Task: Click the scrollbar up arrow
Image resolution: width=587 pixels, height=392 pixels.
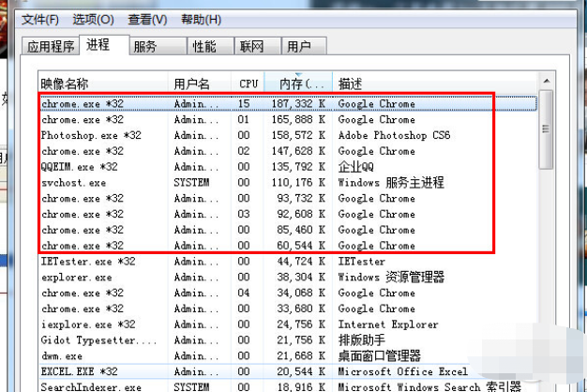Action: click(547, 81)
